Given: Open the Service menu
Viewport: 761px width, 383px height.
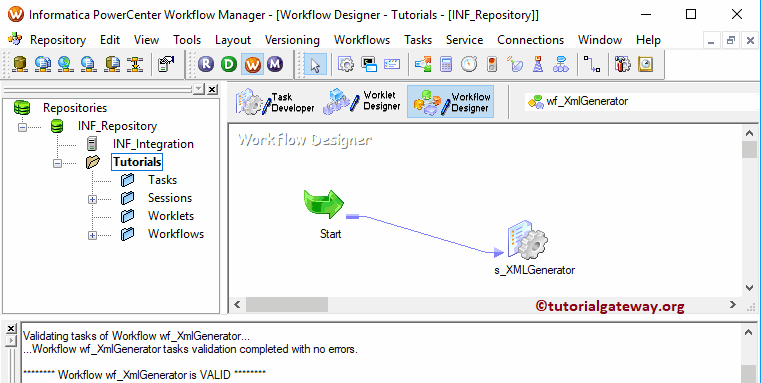Looking at the screenshot, I should pyautogui.click(x=464, y=40).
